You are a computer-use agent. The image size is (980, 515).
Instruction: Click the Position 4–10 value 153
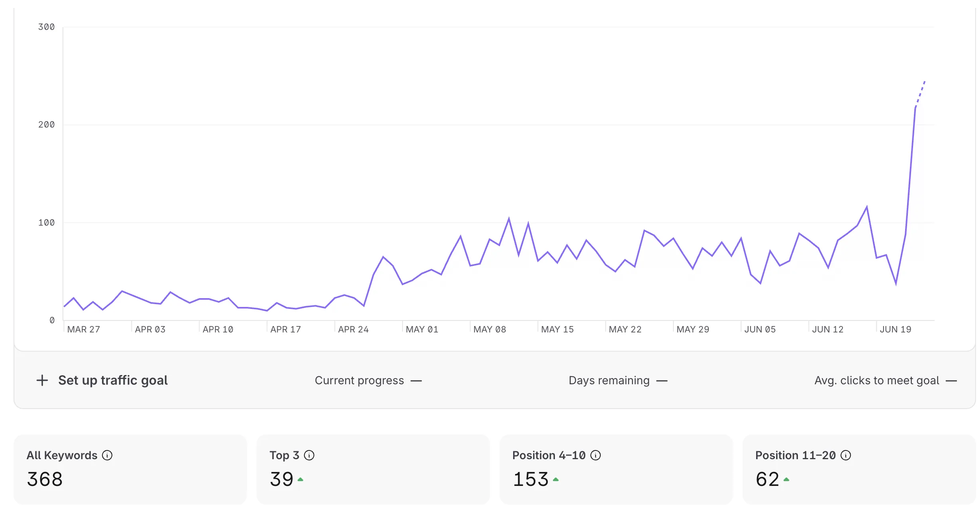[x=531, y=479]
